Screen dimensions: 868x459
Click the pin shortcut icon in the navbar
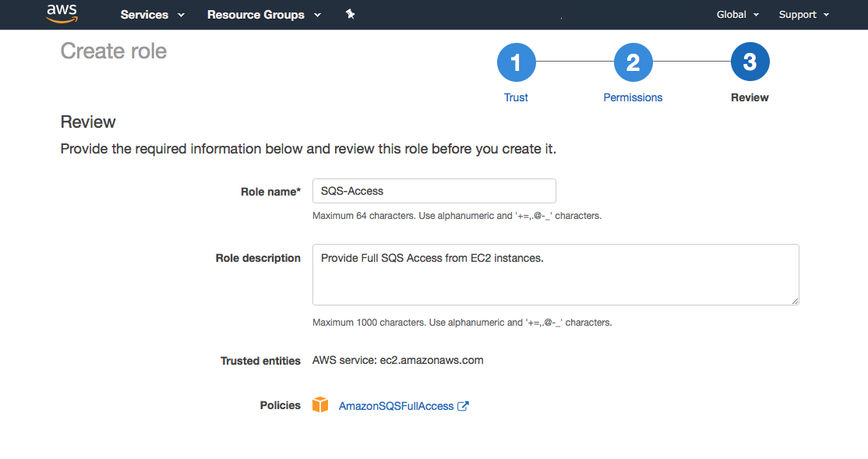(350, 14)
